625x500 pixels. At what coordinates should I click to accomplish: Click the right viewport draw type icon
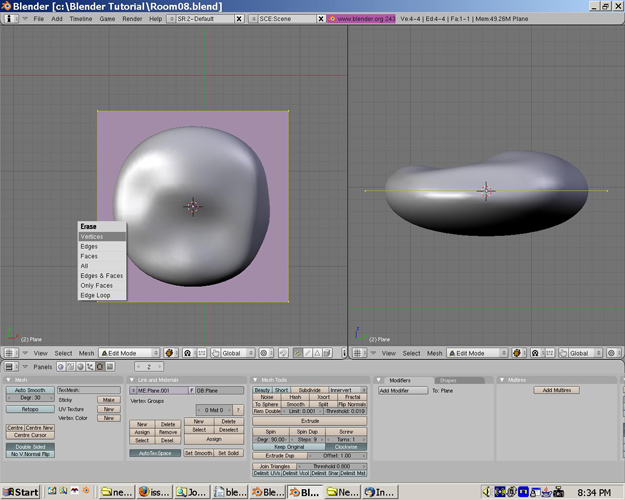tap(515, 353)
